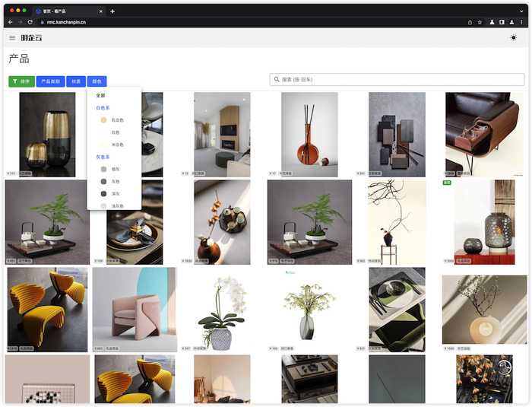
Task: Click the browser forward arrow
Action: tap(20, 22)
